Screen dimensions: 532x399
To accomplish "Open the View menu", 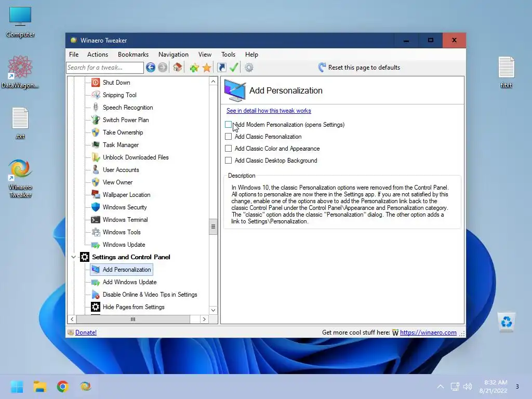I will point(205,54).
